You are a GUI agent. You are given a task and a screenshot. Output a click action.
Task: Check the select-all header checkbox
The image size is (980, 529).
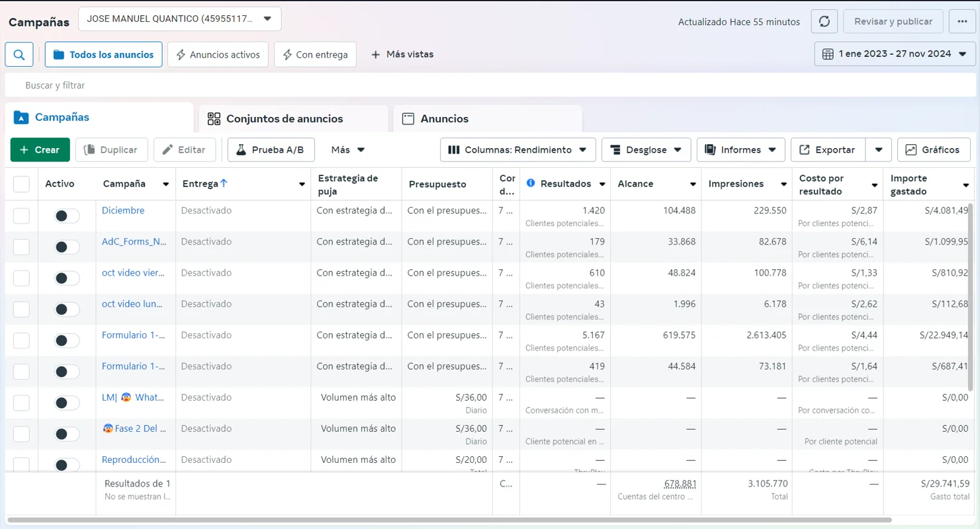(x=21, y=184)
